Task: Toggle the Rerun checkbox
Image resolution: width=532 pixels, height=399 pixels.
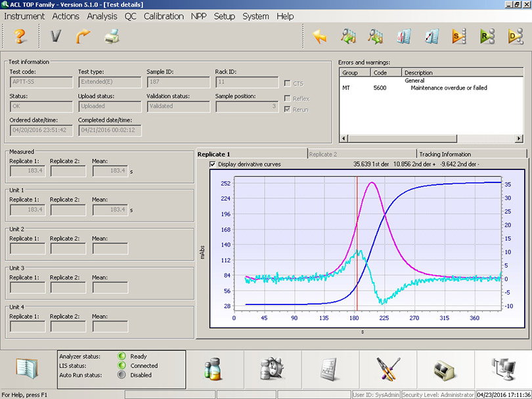Action: point(288,109)
